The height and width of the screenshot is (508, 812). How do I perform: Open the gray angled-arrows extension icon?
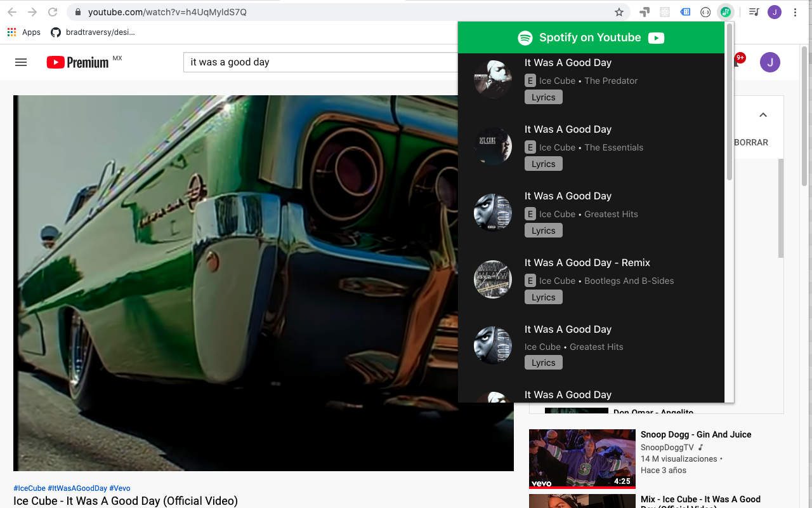[645, 12]
